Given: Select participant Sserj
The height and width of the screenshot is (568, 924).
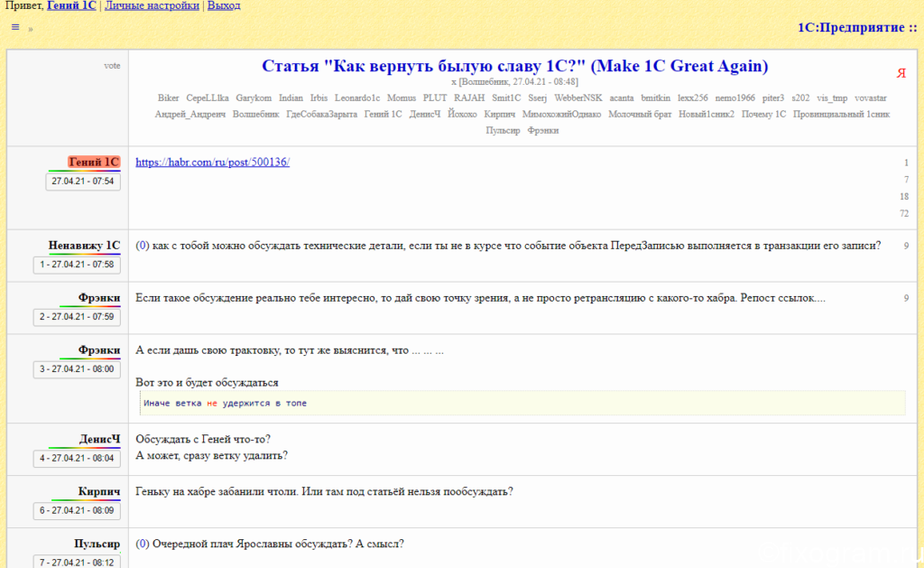Looking at the screenshot, I should tap(538, 98).
